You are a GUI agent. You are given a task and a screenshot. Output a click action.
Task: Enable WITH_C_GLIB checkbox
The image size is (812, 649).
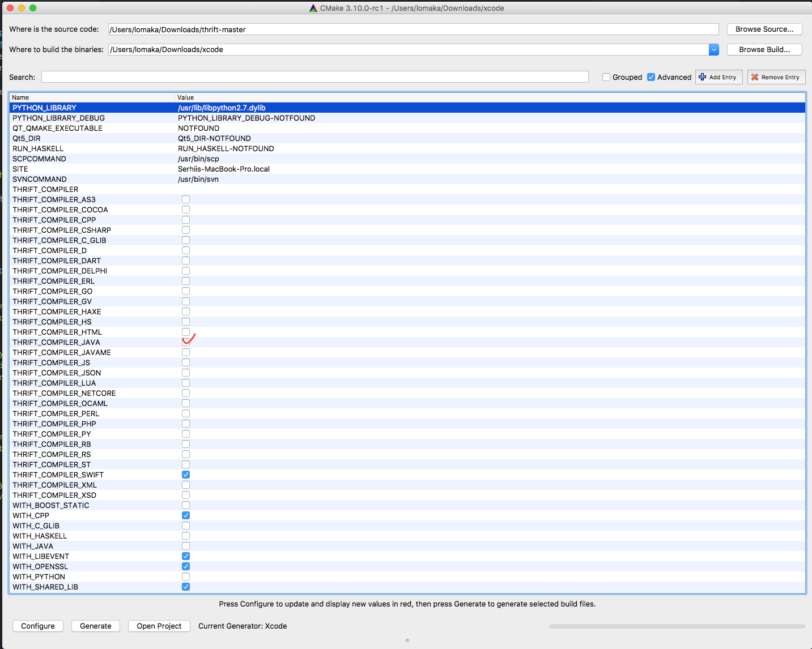point(186,526)
